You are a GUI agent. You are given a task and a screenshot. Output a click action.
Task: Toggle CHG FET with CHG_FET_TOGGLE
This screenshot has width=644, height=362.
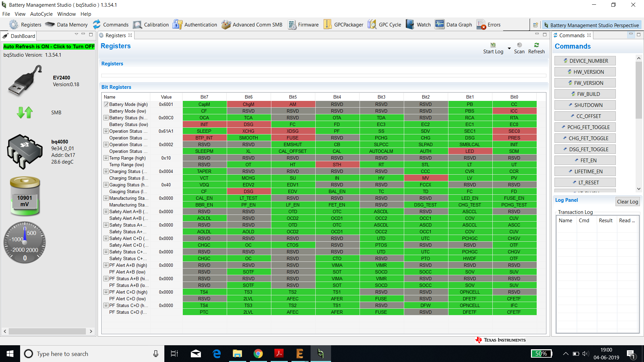click(x=585, y=138)
